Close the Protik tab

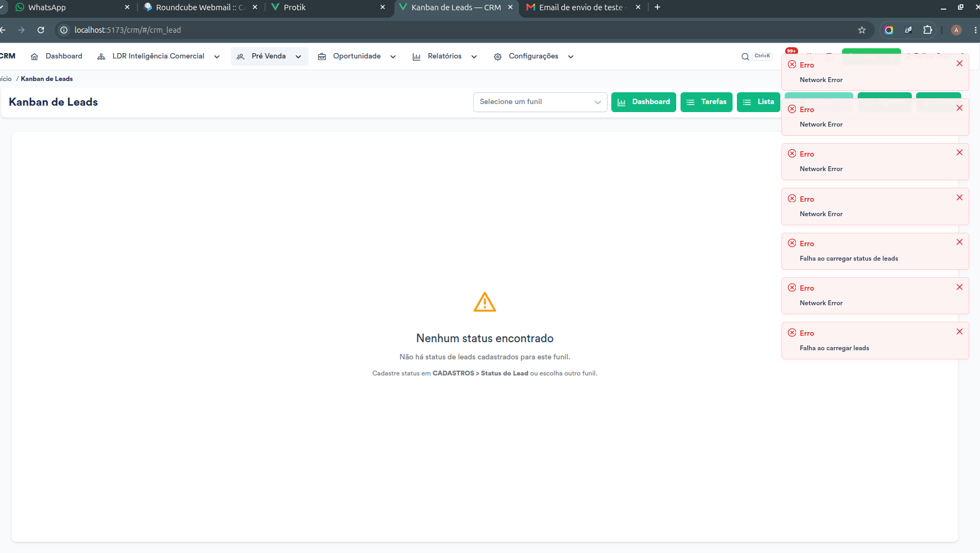(x=383, y=7)
